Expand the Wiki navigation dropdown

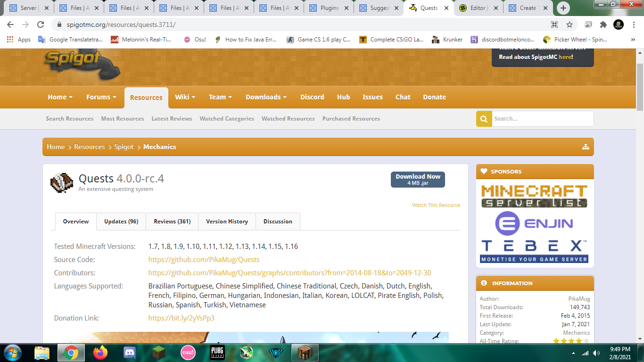(x=185, y=97)
